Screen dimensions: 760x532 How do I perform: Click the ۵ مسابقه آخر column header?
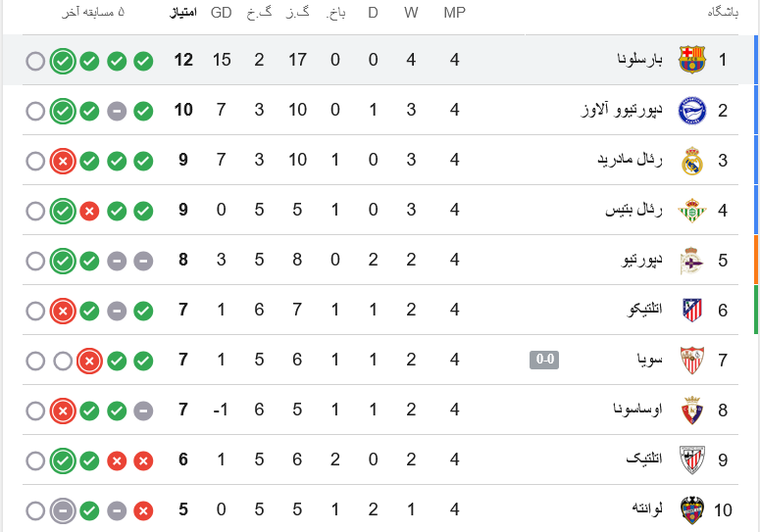pyautogui.click(x=92, y=13)
